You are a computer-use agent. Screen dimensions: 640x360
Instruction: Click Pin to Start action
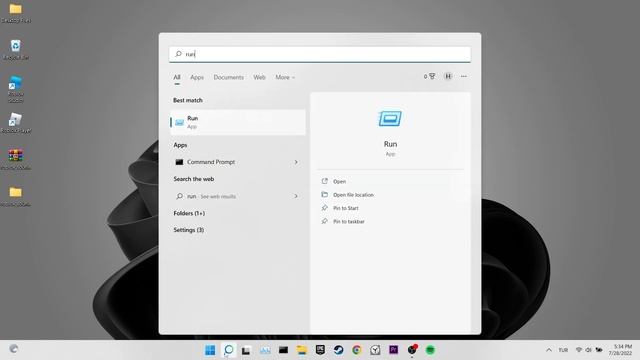346,208
